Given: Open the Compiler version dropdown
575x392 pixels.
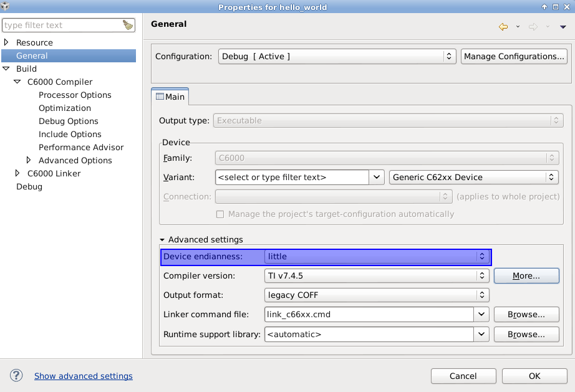Looking at the screenshot, I should pyautogui.click(x=377, y=275).
